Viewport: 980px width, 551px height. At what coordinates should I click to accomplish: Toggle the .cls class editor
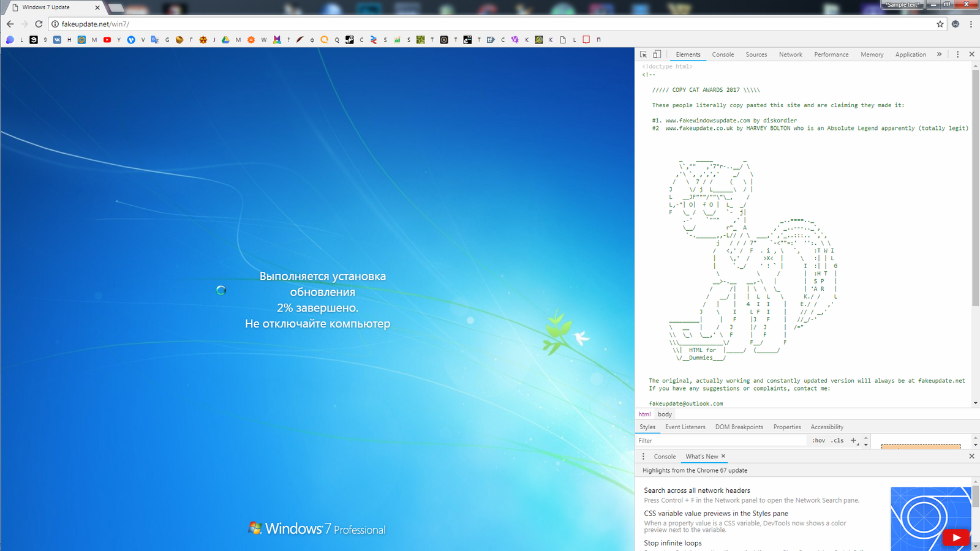coord(837,440)
